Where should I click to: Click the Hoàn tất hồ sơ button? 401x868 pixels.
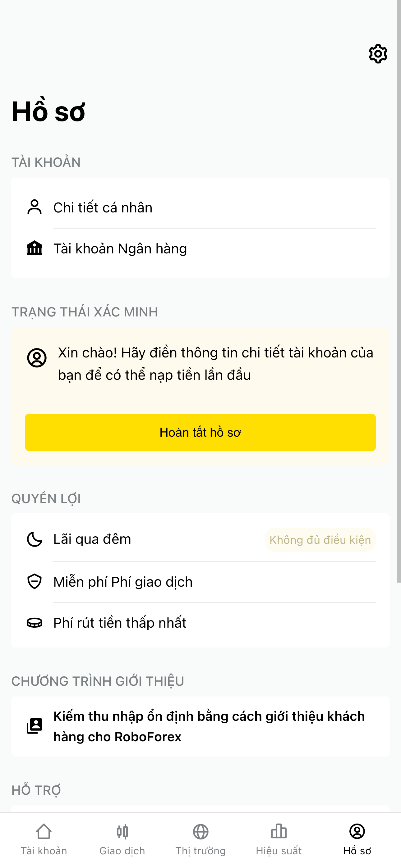point(200,432)
